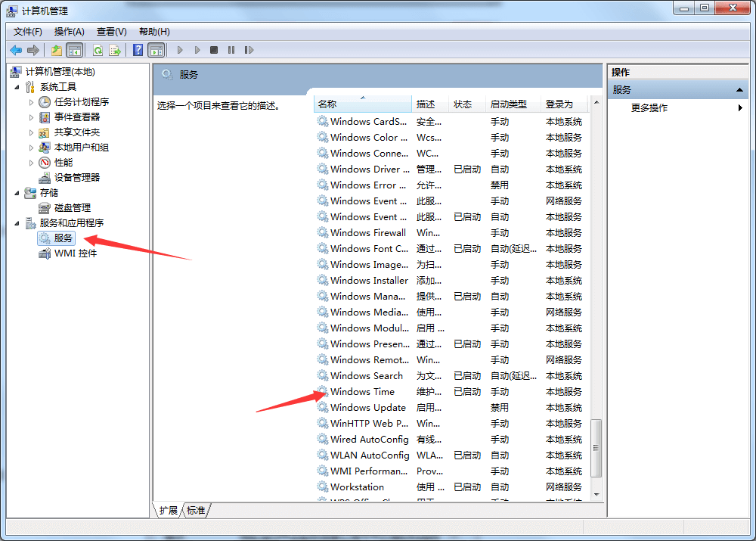
Task: Click the Export List toolbar icon
Action: pyautogui.click(x=115, y=50)
